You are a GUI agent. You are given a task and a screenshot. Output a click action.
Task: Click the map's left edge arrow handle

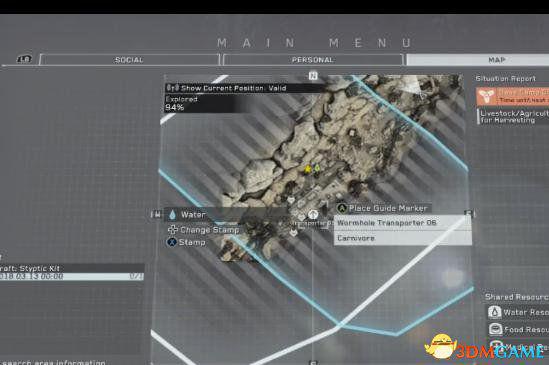point(155,214)
